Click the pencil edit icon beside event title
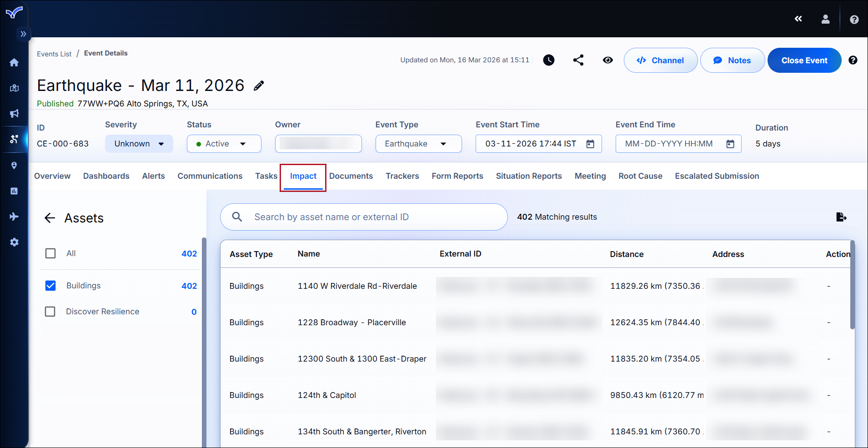 tap(259, 86)
